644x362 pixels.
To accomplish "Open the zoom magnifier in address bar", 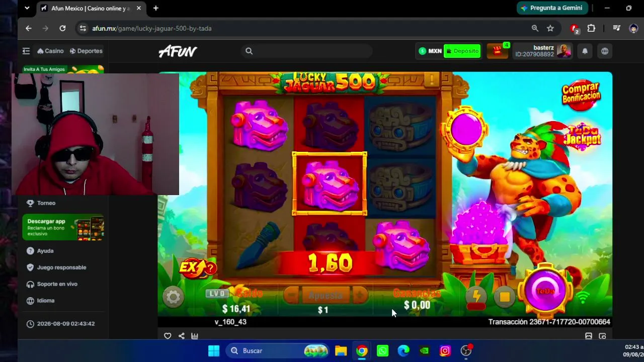I will 535,29.
